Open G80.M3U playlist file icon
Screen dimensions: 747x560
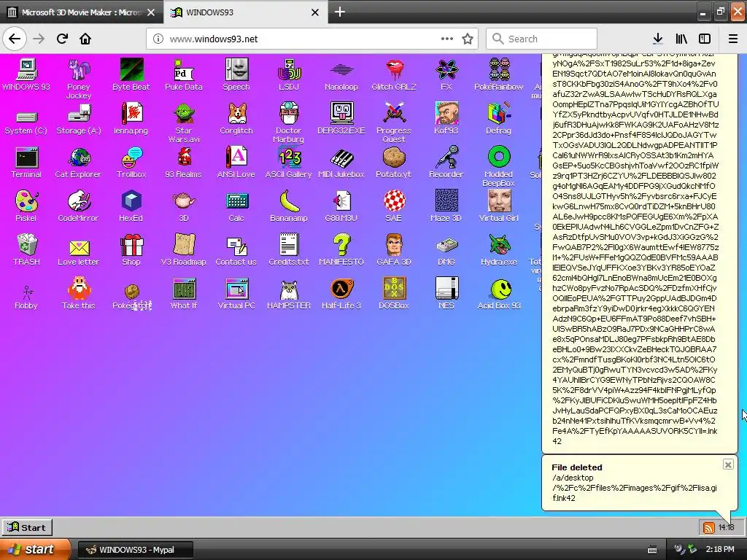pyautogui.click(x=341, y=201)
